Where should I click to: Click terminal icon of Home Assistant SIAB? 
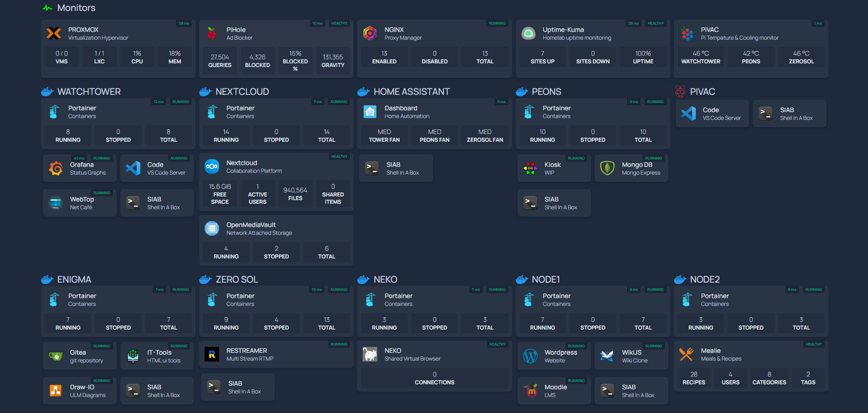(372, 168)
